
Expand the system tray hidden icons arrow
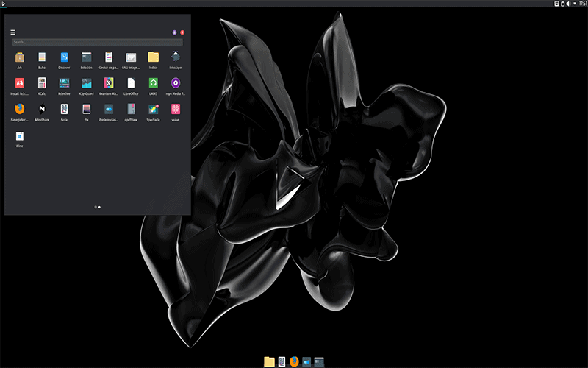(574, 4)
